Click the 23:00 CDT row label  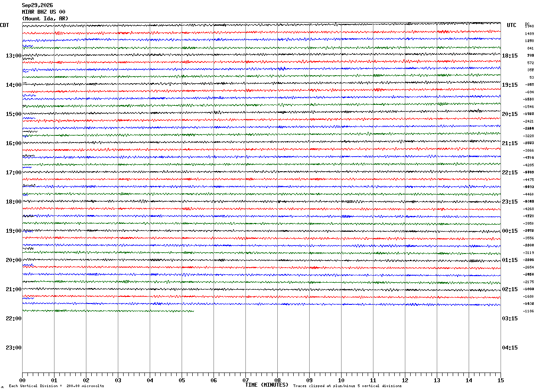[13, 348]
